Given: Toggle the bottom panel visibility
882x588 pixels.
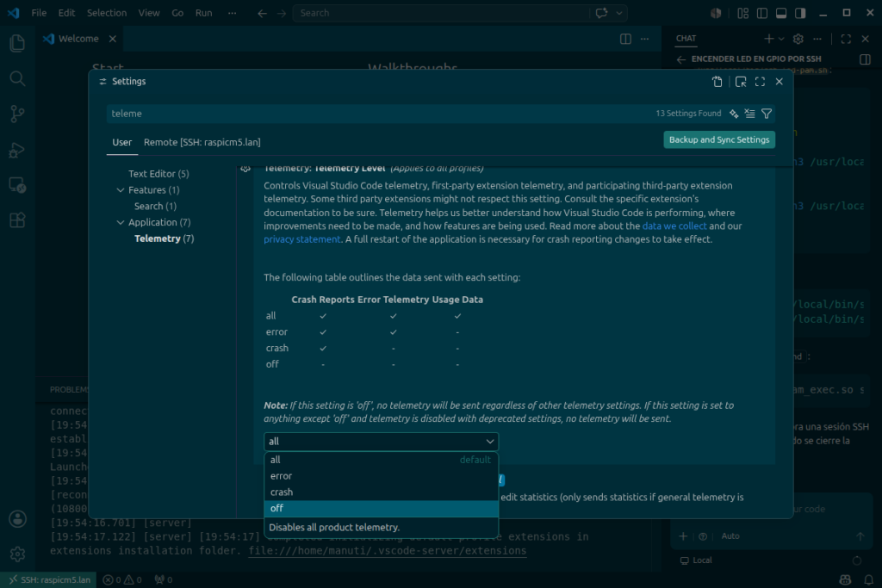Looking at the screenshot, I should tap(781, 13).
